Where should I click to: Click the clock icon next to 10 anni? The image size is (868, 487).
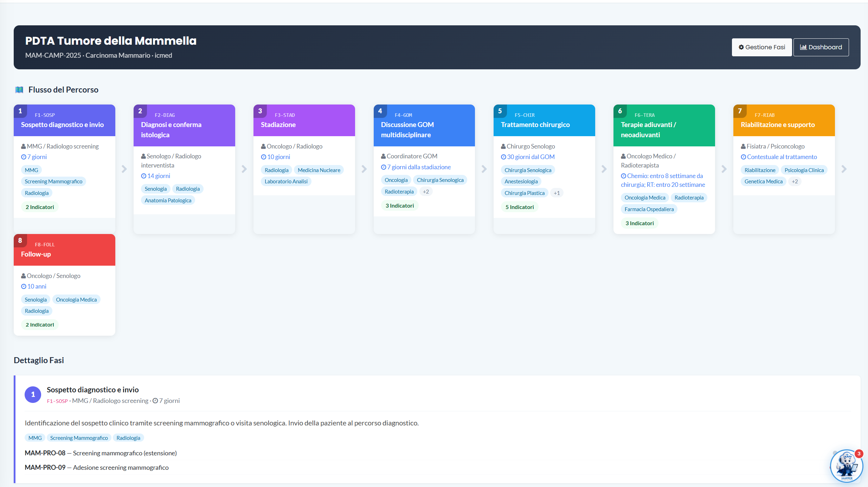[24, 286]
